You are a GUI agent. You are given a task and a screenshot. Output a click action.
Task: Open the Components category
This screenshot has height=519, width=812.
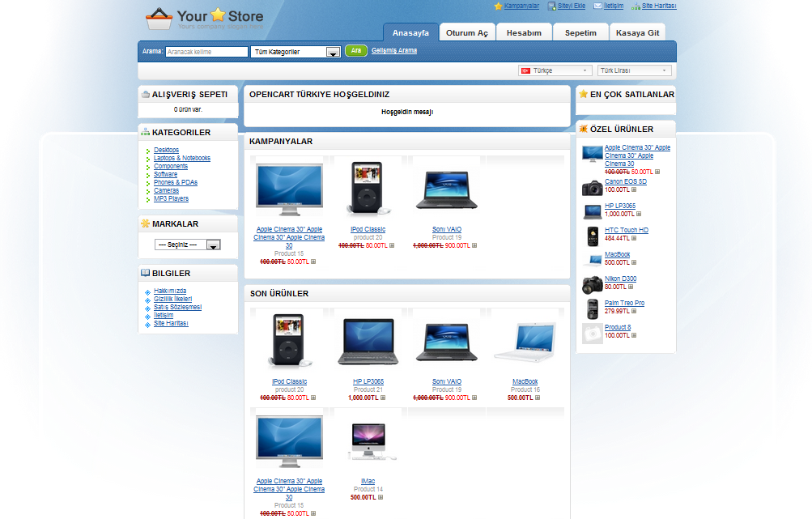tap(171, 166)
